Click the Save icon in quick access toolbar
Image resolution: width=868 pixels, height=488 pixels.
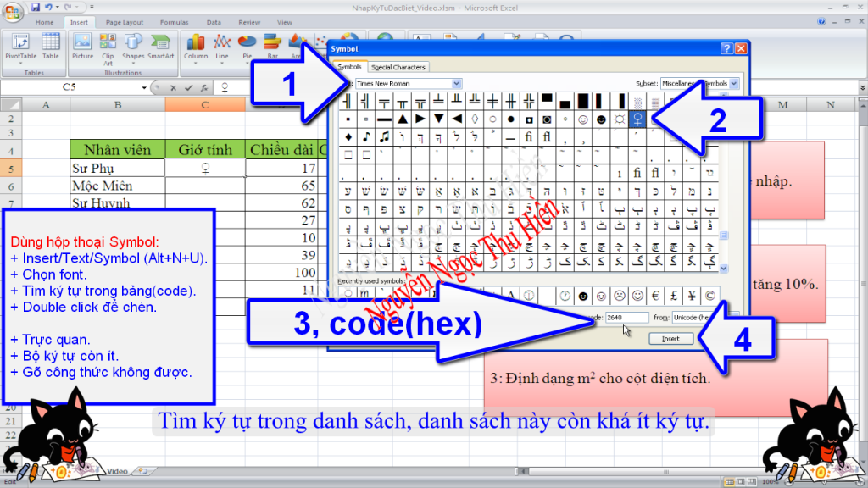tap(35, 7)
